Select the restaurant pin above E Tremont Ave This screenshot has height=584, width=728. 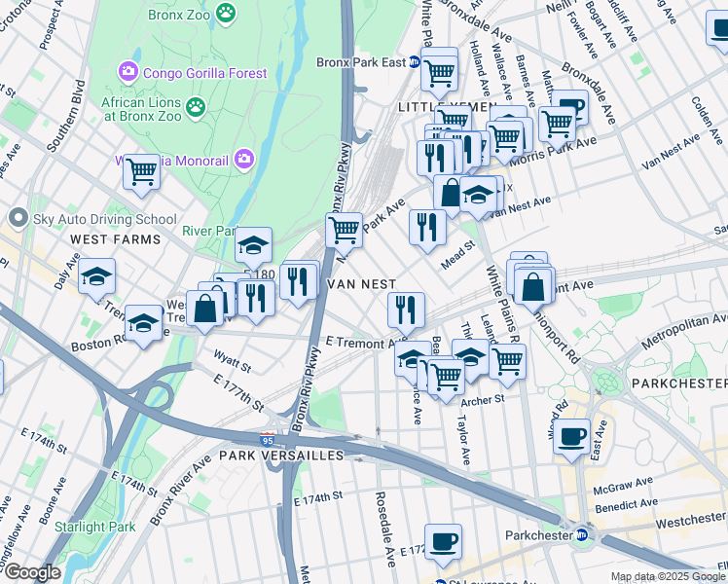[406, 313]
